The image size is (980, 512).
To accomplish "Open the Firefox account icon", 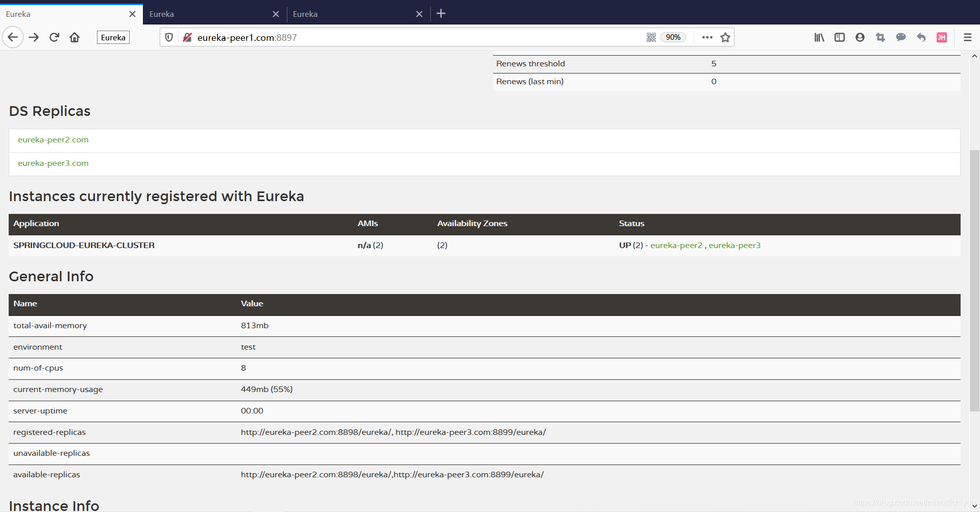I will click(x=860, y=37).
